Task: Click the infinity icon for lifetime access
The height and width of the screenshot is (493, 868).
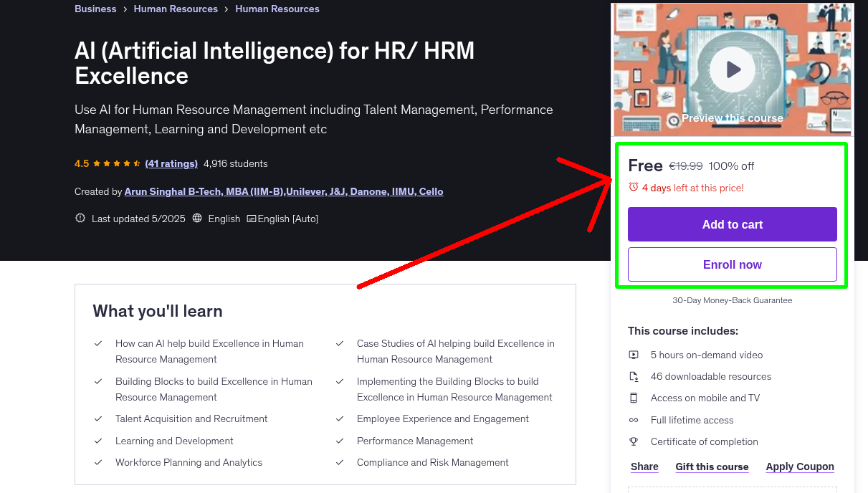Action: [x=634, y=420]
